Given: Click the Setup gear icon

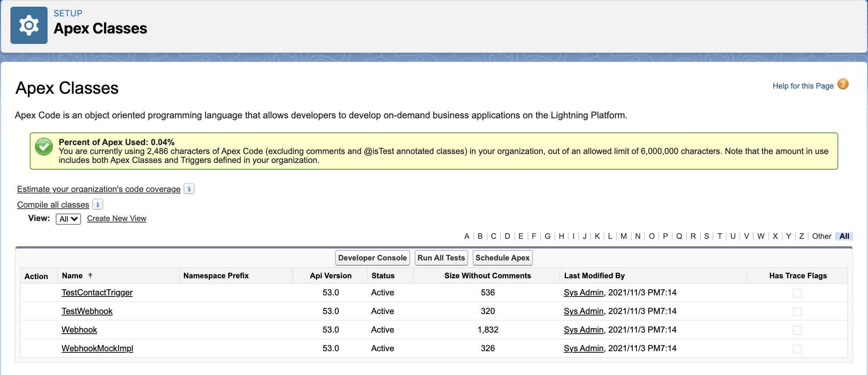Looking at the screenshot, I should tap(29, 25).
